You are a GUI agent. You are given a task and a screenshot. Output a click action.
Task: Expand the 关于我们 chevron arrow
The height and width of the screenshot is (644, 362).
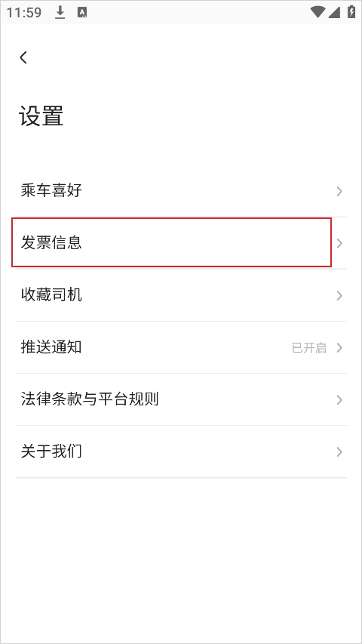(339, 451)
